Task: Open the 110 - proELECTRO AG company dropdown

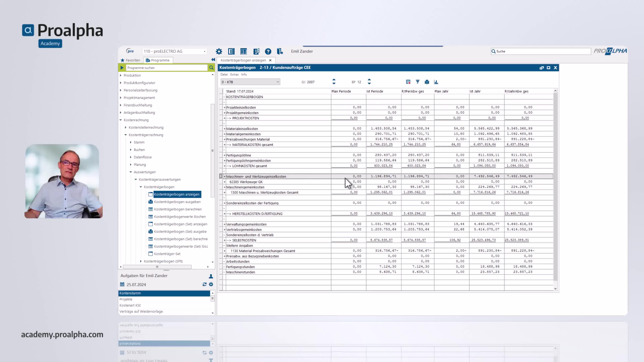Action: (x=204, y=51)
